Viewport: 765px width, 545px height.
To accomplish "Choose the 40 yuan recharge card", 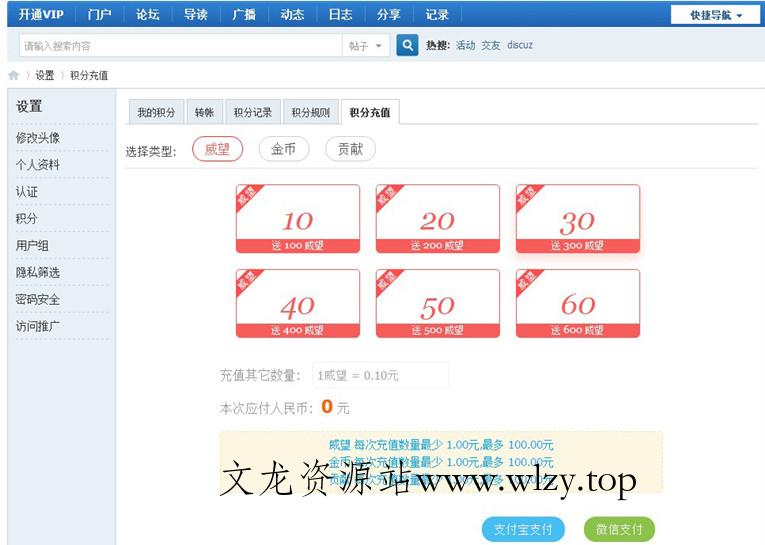I will point(298,303).
